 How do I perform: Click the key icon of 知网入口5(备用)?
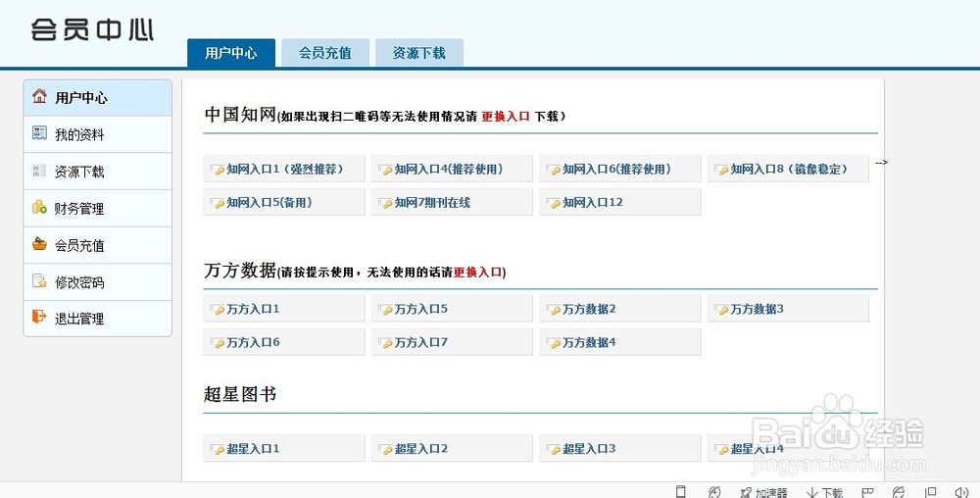218,203
